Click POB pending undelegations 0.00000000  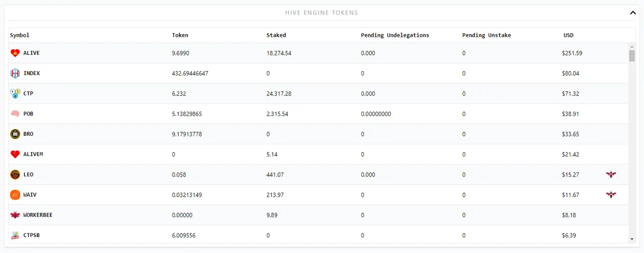pyautogui.click(x=376, y=114)
